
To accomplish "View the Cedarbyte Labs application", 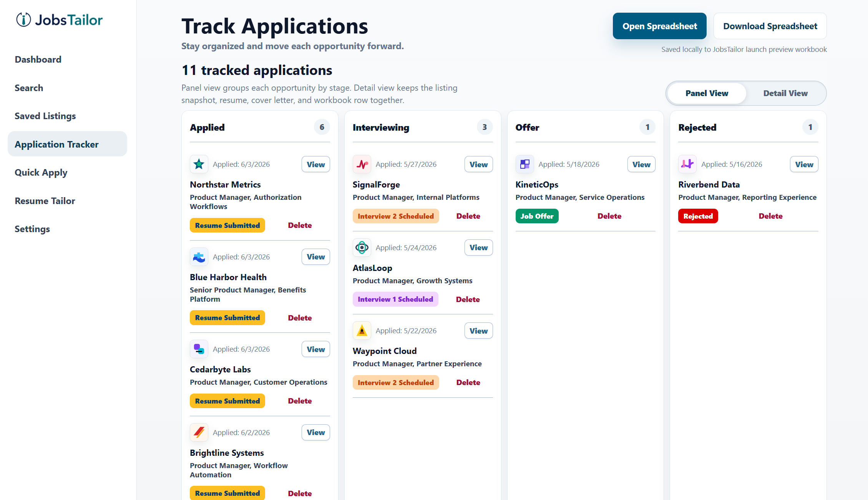I will 316,349.
